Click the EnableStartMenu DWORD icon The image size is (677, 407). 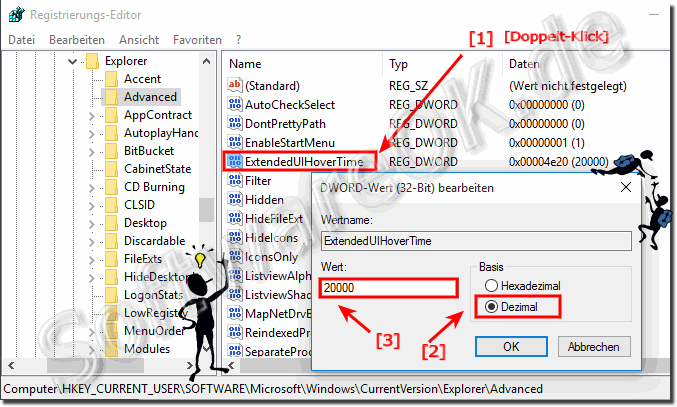234,142
